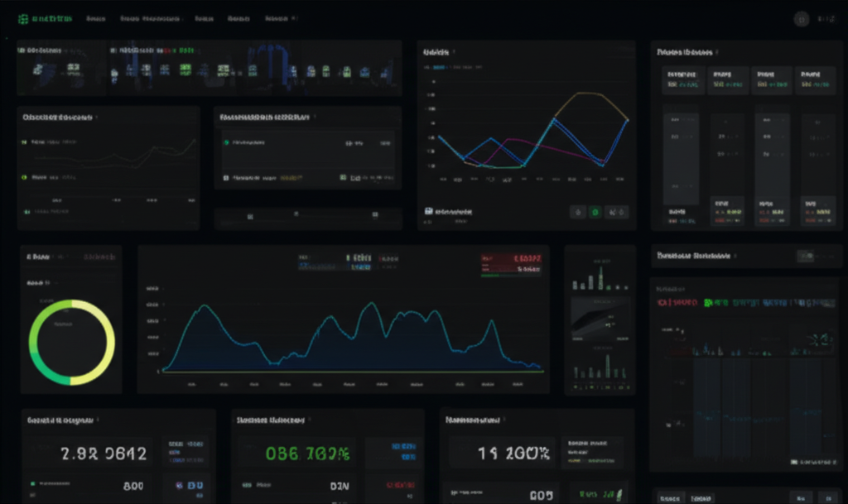Image resolution: width=848 pixels, height=504 pixels.
Task: Toggle the second green legend dot in the sparkline panel
Action: click(x=24, y=177)
